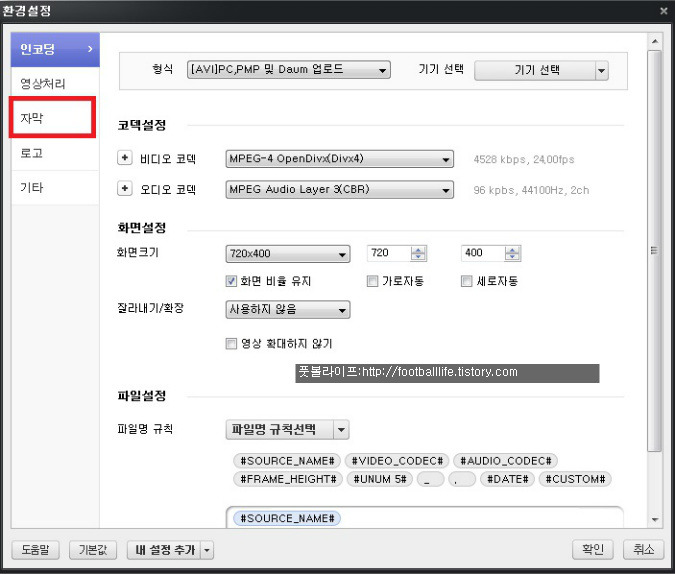This screenshot has width=675, height=574.
Task: Click the #CUSTOM# tag
Action: coord(575,479)
